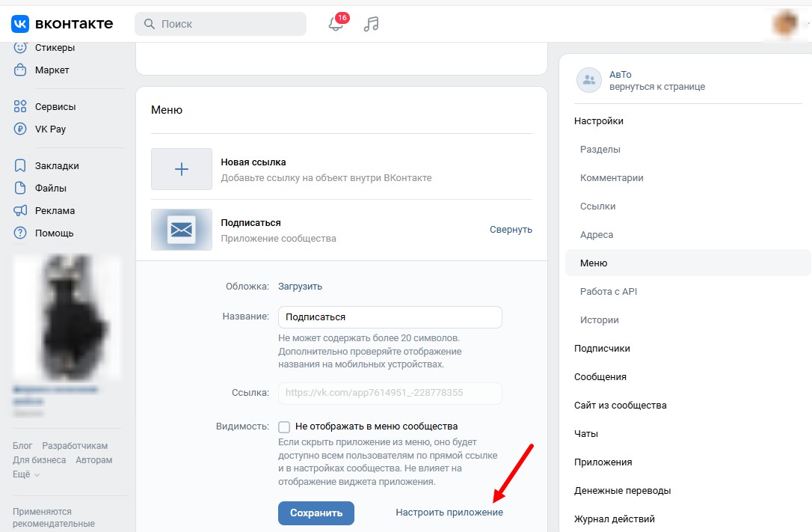Expand the Ещё footer menu

[26, 474]
